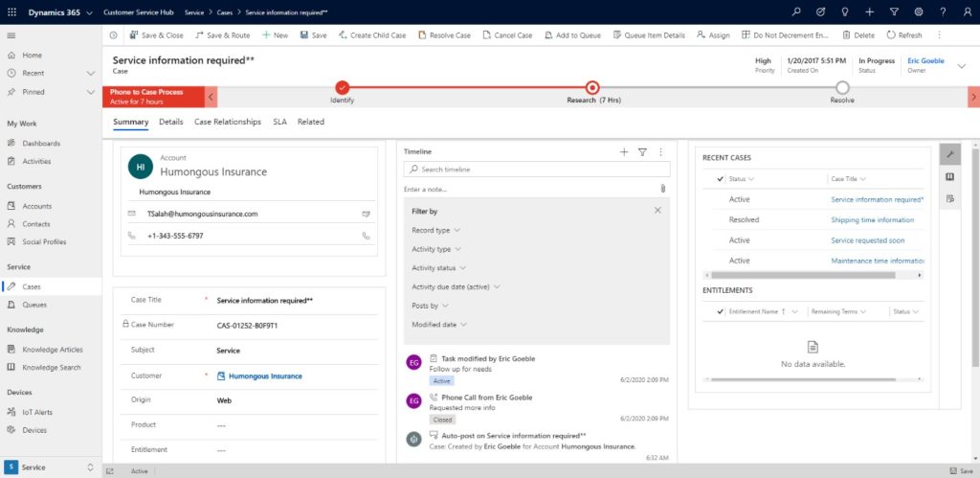Expand the header details chevron next to Owner

(961, 66)
